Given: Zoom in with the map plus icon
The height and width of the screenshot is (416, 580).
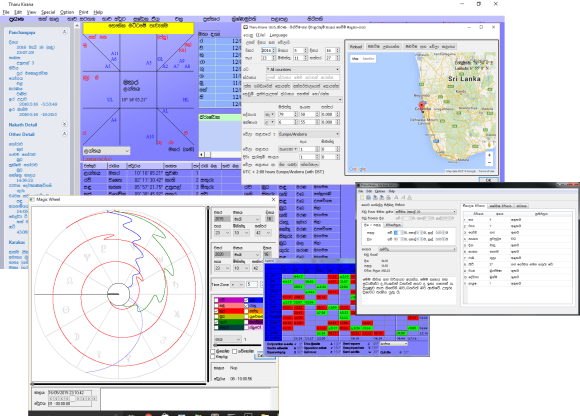Looking at the screenshot, I should click(489, 155).
